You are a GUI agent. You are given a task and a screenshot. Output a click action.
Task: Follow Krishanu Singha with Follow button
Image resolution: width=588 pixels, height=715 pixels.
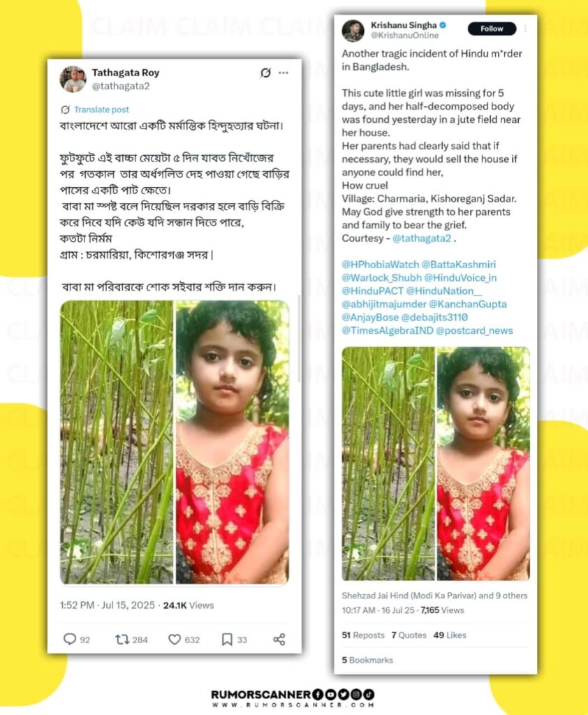click(x=492, y=28)
